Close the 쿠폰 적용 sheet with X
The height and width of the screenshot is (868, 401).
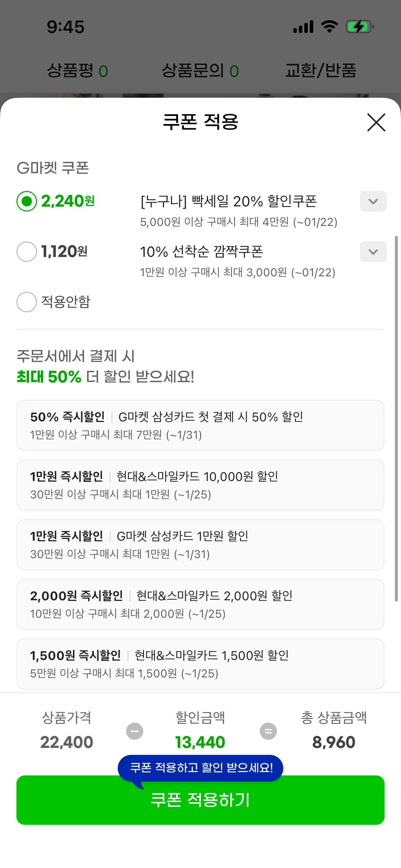(x=376, y=122)
